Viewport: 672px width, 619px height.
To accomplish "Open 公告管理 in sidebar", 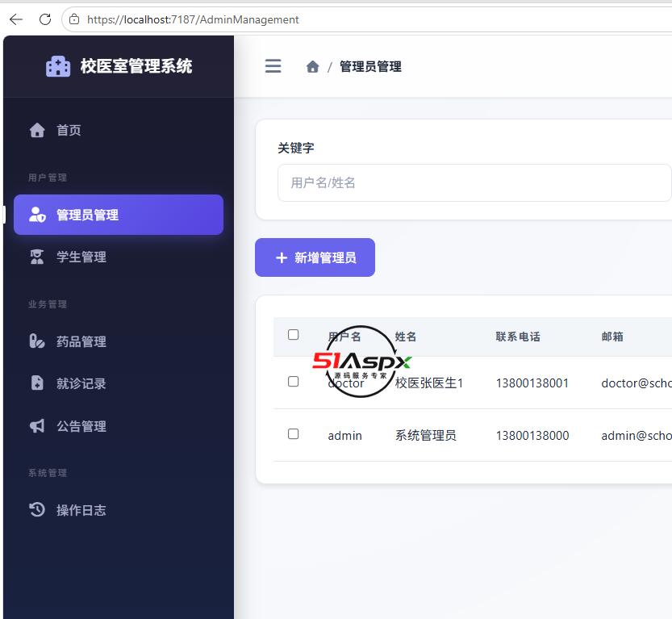I will click(119, 426).
